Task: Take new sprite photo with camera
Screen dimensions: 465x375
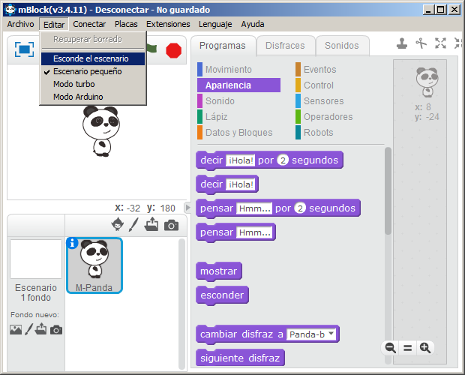Action: point(171,225)
